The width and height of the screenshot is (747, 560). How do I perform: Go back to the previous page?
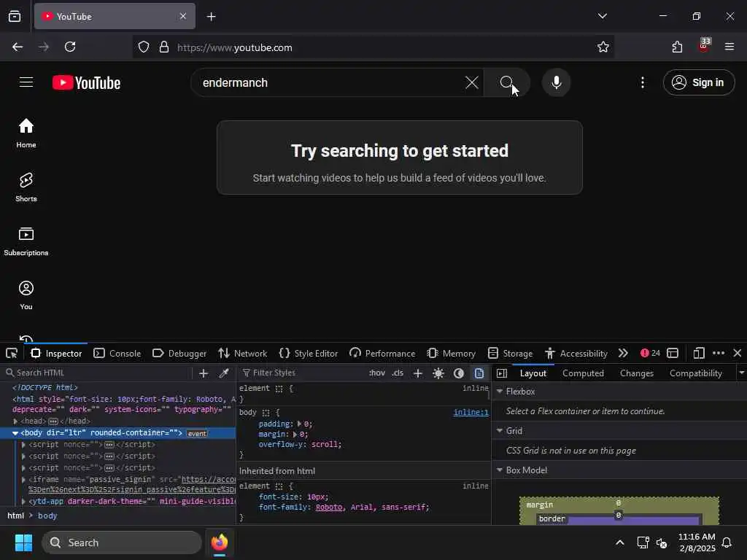pos(18,47)
